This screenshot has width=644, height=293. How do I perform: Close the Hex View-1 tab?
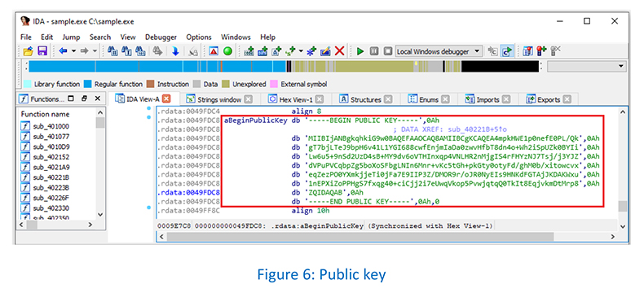tap(320, 99)
